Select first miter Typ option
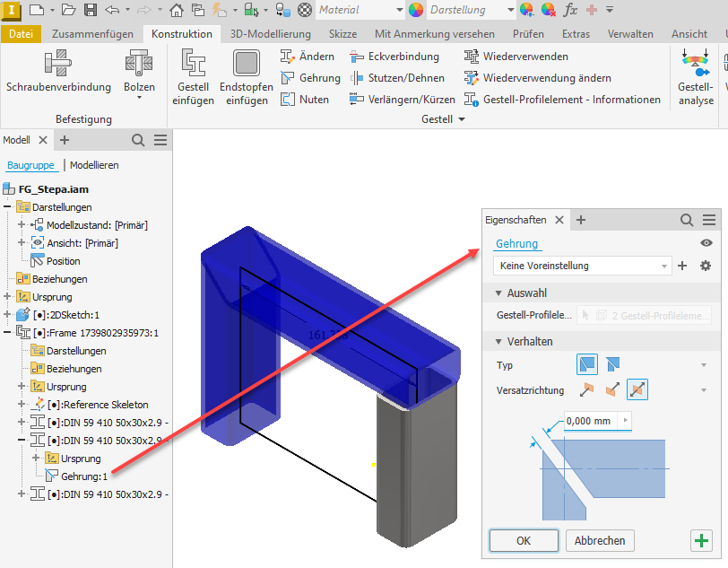The image size is (728, 568). [x=587, y=364]
